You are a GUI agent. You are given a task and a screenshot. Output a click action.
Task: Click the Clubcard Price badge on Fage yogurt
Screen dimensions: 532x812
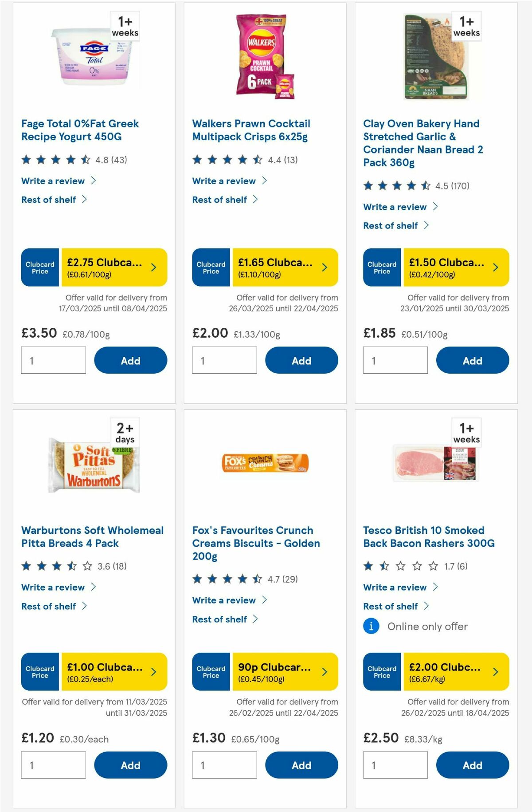click(39, 267)
